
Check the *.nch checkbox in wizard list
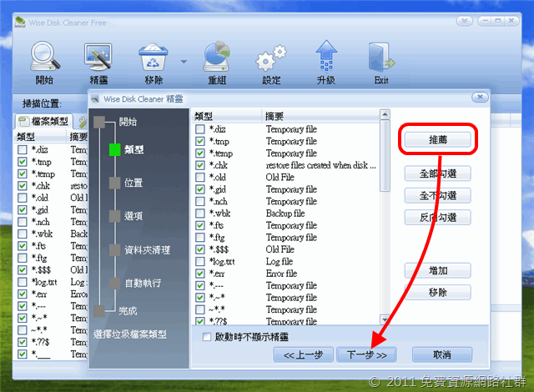pyautogui.click(x=200, y=201)
